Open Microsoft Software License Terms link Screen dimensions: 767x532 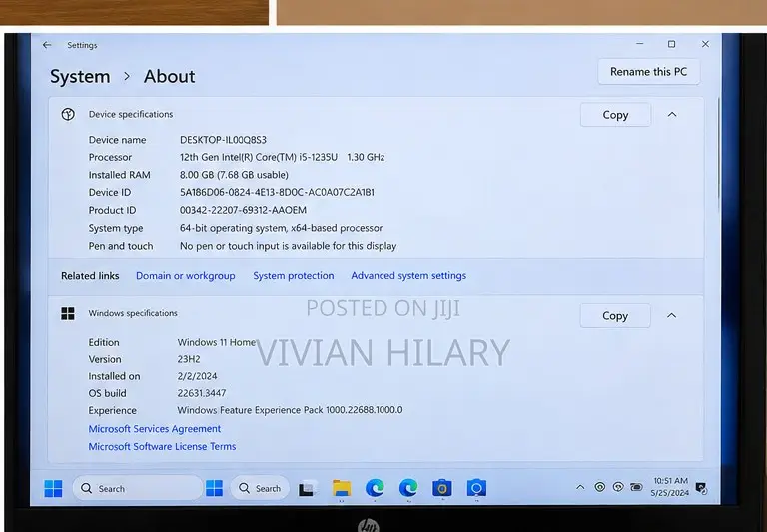(x=162, y=446)
